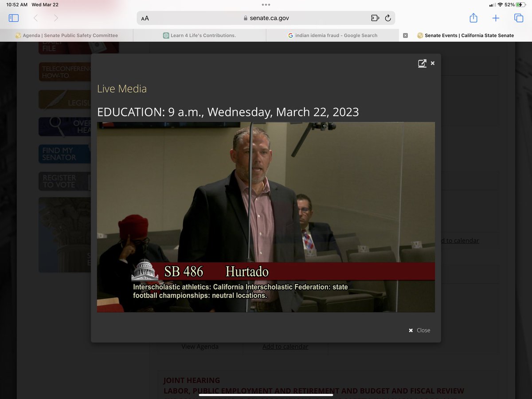Click Add to calendar link below dialog
The width and height of the screenshot is (532, 399).
tap(285, 347)
